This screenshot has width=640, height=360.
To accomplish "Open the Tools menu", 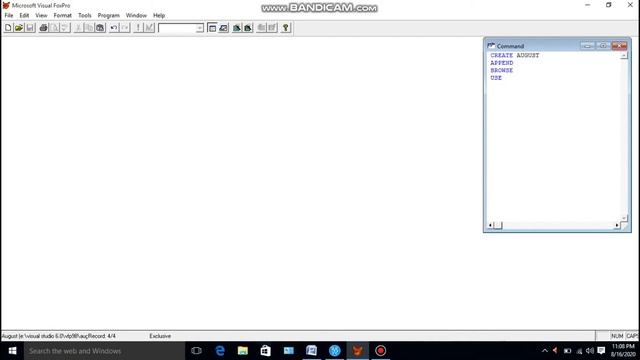I will [84, 16].
